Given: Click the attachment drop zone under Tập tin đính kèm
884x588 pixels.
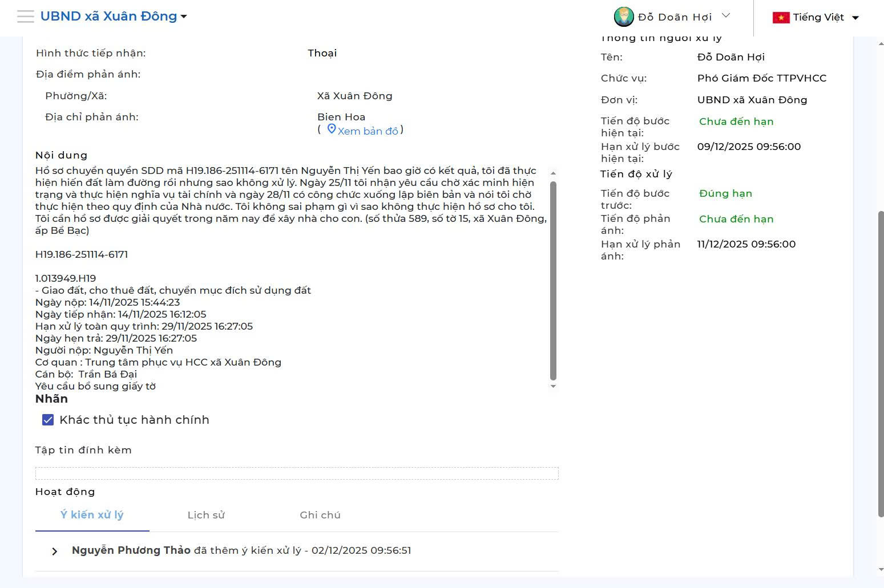Looking at the screenshot, I should click(297, 473).
